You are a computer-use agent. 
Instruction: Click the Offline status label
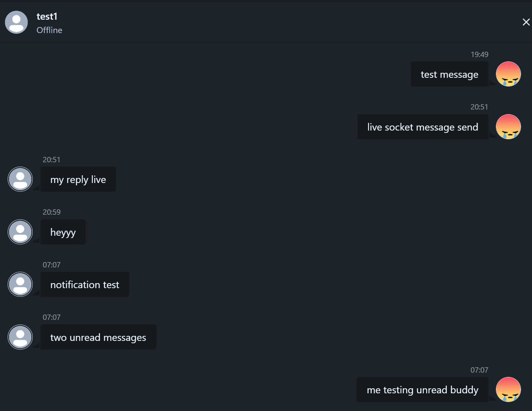tap(49, 30)
